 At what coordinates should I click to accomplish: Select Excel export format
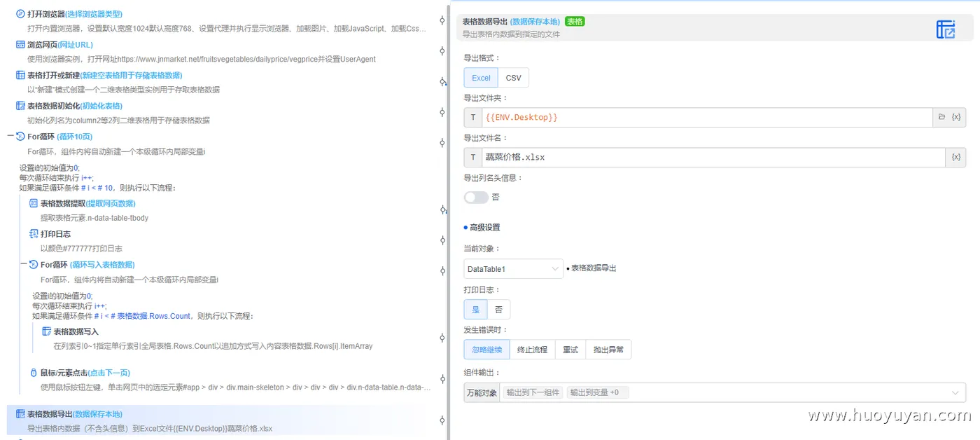coord(481,78)
